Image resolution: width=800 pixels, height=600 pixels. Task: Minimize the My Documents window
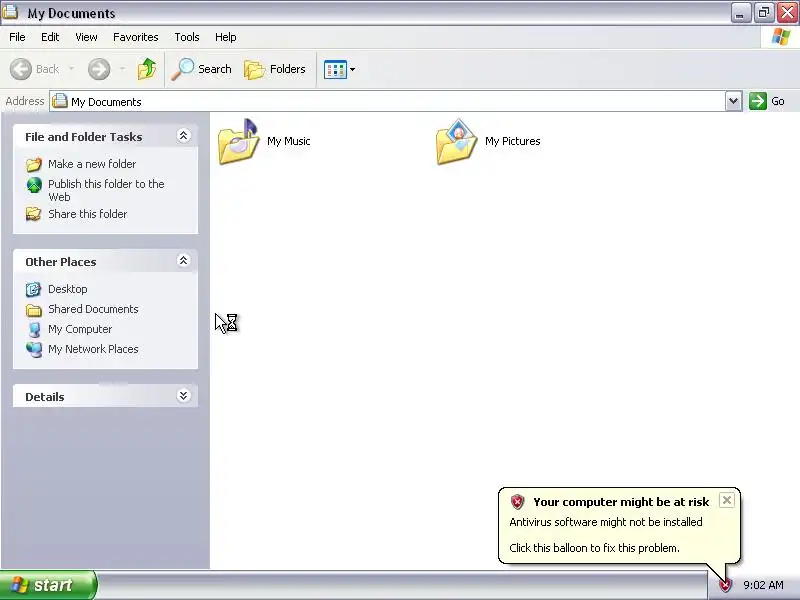pos(740,13)
